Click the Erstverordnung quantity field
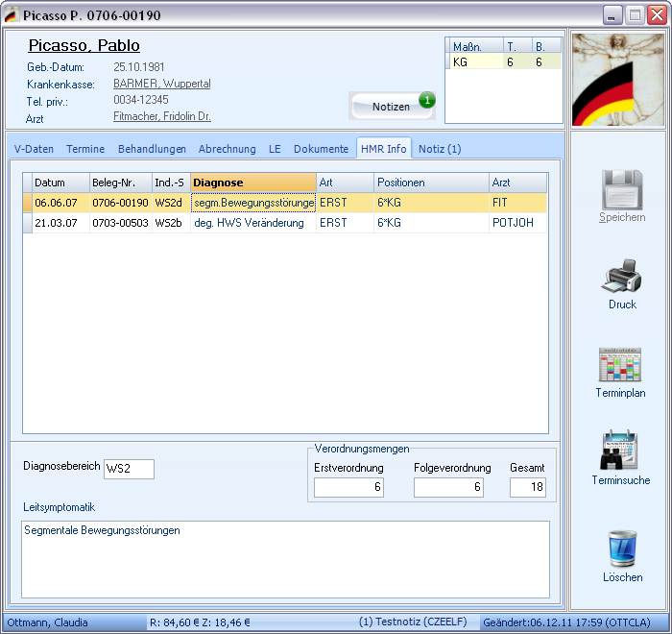Image resolution: width=672 pixels, height=634 pixels. [348, 487]
